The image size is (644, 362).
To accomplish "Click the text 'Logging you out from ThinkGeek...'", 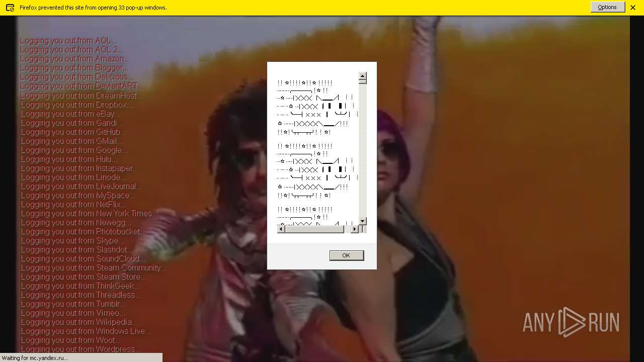I will 80,286.
